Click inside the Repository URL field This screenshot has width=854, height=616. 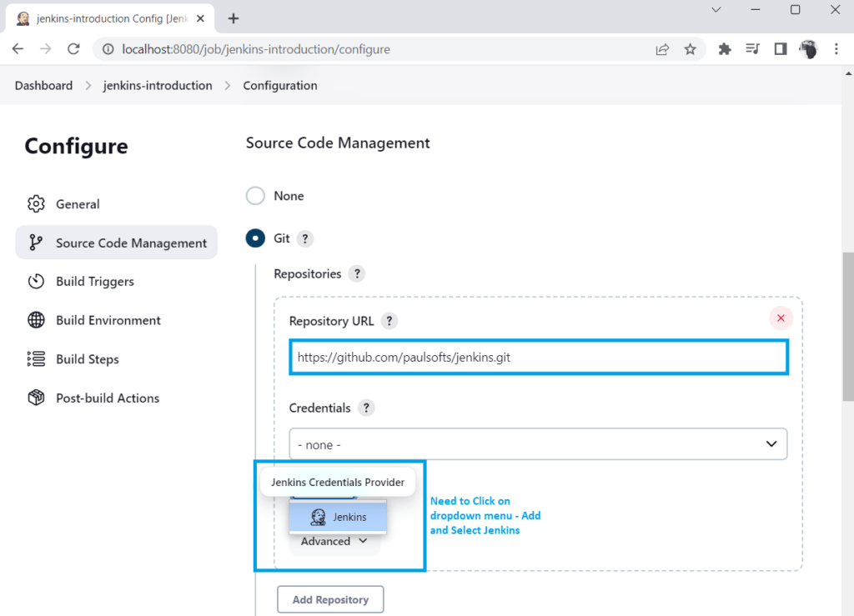point(538,357)
